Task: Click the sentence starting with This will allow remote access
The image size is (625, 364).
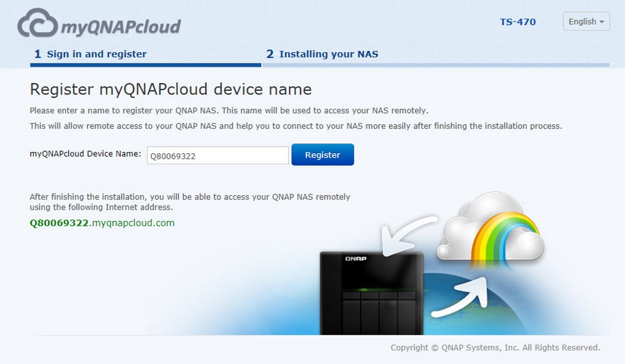Action: pos(296,126)
